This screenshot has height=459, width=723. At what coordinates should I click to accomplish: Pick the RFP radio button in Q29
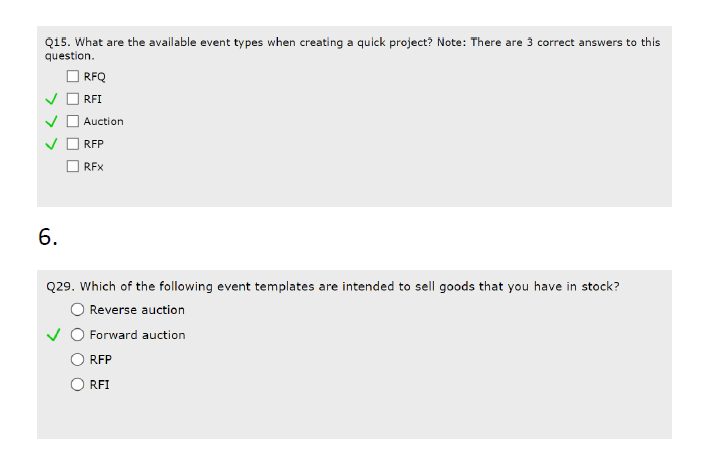(79, 359)
